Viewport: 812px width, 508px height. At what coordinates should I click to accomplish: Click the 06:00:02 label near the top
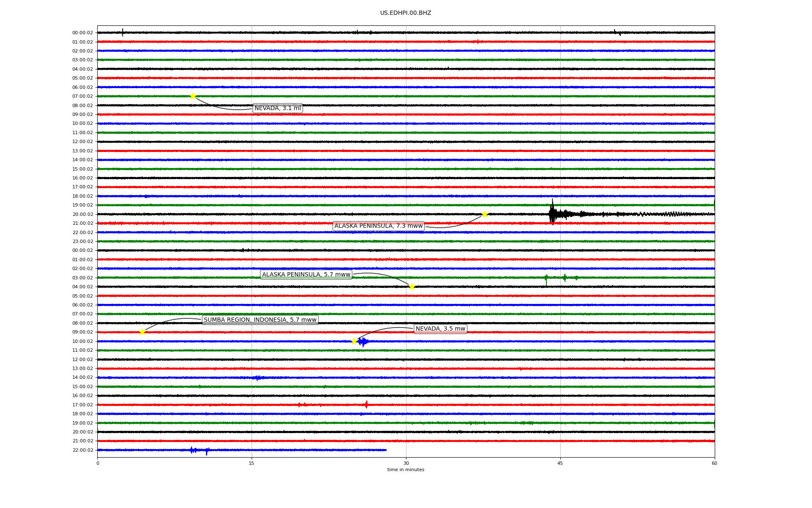tap(82, 88)
